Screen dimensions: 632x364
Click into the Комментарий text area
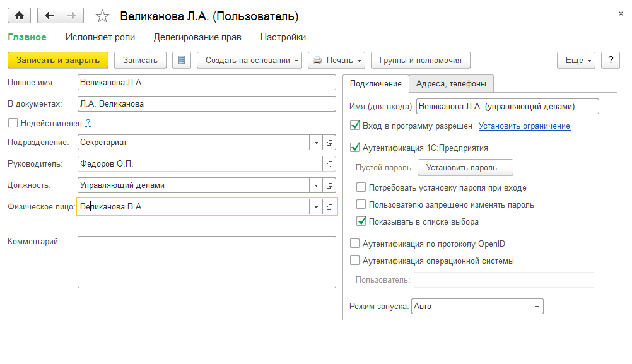206,262
